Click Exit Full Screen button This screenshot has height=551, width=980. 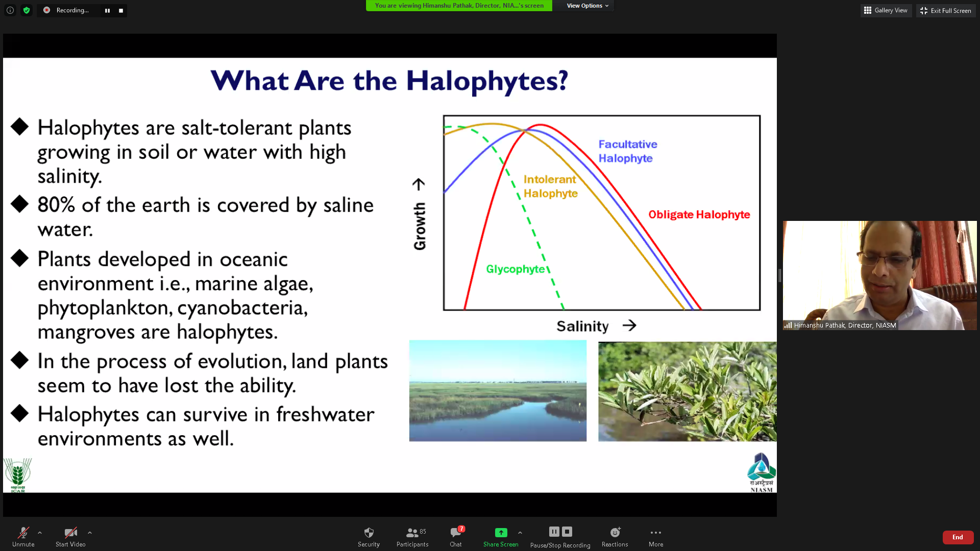[x=945, y=10]
